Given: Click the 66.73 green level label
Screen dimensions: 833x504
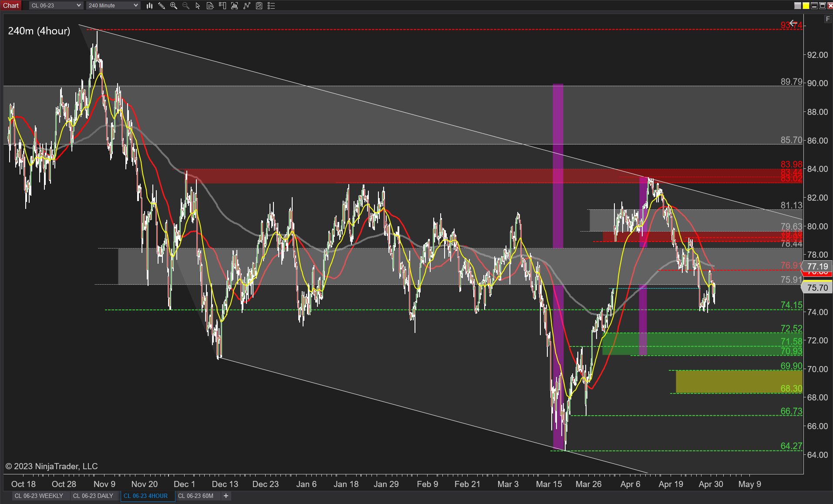Looking at the screenshot, I should click(791, 411).
